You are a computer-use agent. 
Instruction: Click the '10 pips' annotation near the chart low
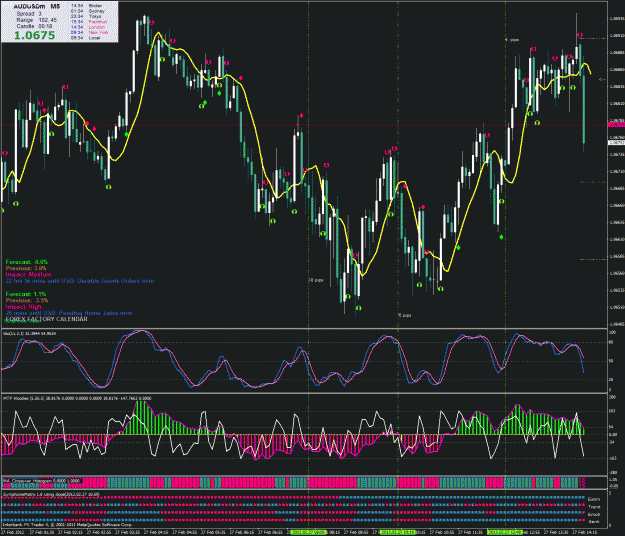tap(316, 280)
